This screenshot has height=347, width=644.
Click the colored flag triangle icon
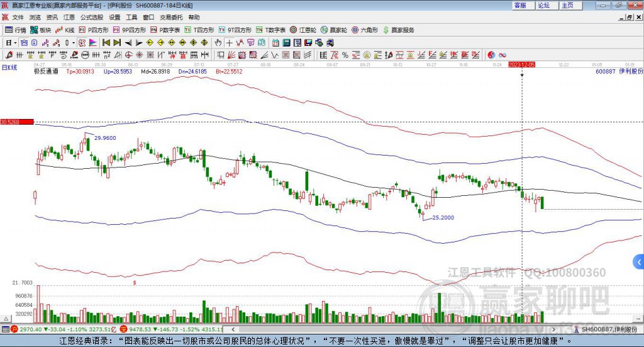(93, 43)
